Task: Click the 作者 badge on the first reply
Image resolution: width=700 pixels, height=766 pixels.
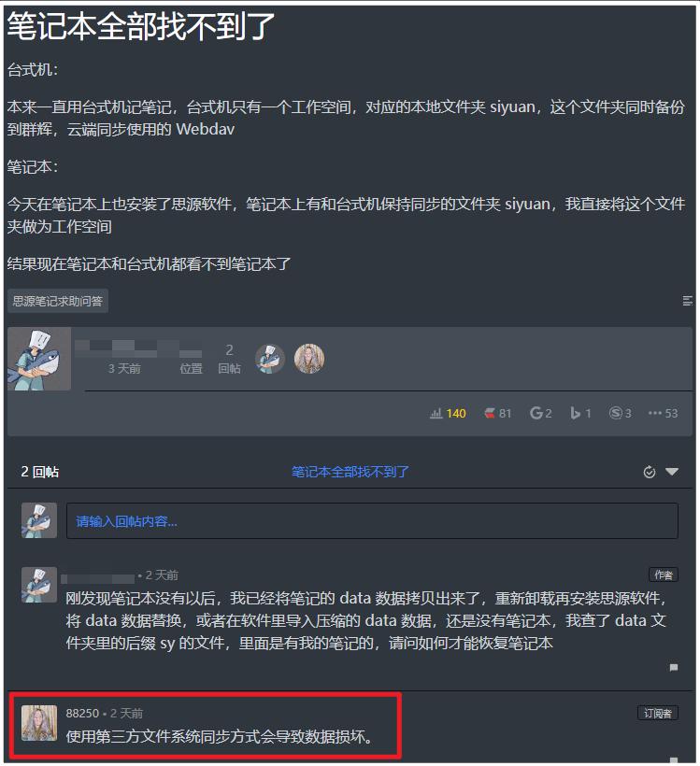Action: pos(664,575)
